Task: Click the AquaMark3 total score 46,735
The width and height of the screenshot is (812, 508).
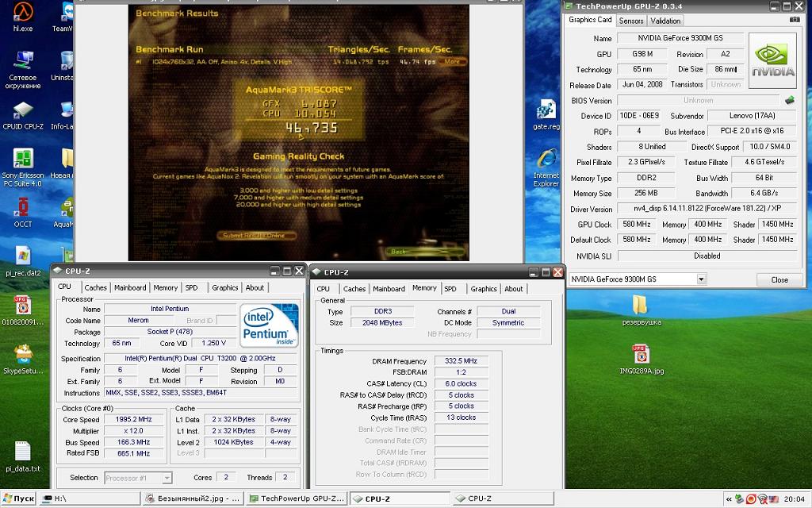Action: (312, 128)
